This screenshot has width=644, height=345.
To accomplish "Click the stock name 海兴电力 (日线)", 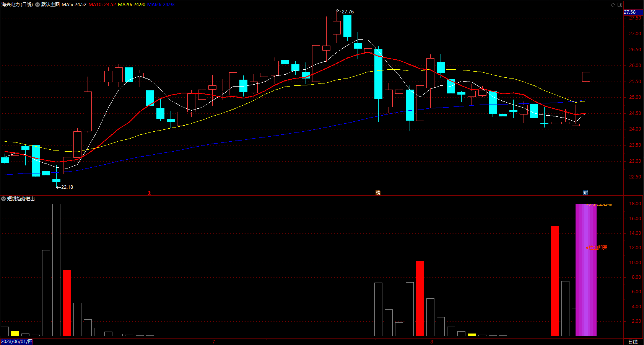I will coord(17,5).
